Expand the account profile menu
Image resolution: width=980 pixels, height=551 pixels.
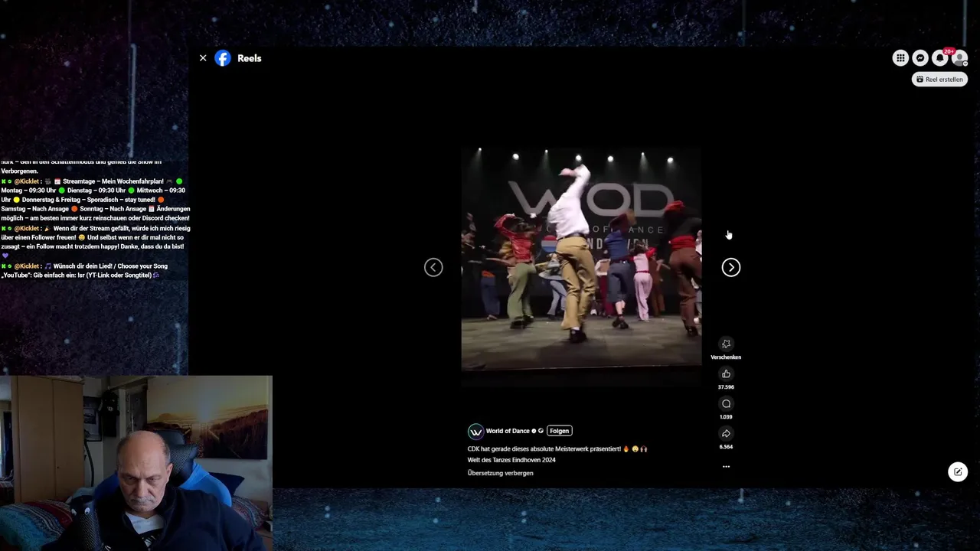click(x=959, y=58)
